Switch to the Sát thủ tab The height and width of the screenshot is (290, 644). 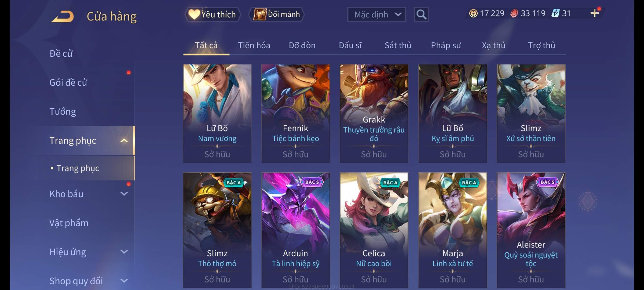[398, 45]
